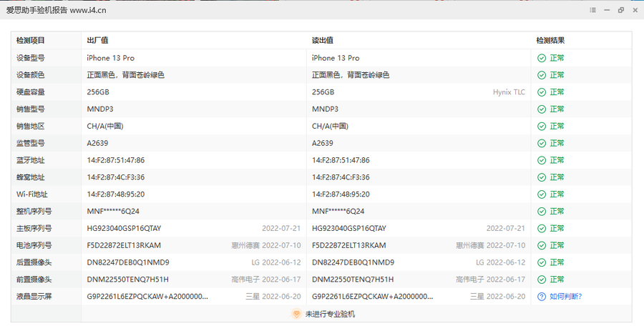Click the green check icon for 设备颜色
644x326 pixels.
[542, 75]
